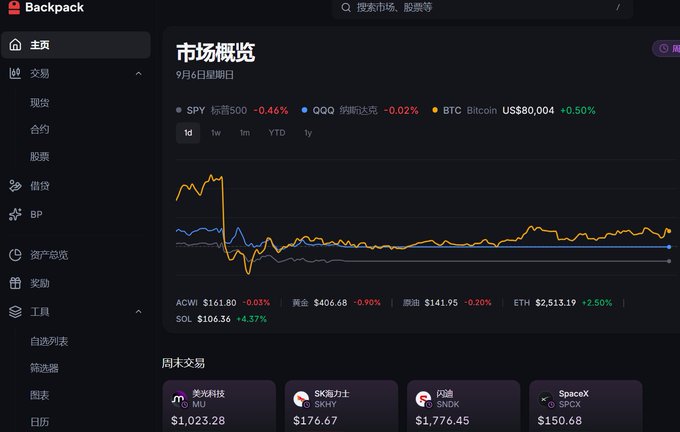Screen dimensions: 680x432
Task: Open 现货 spot trading
Action: pyautogui.click(x=39, y=103)
